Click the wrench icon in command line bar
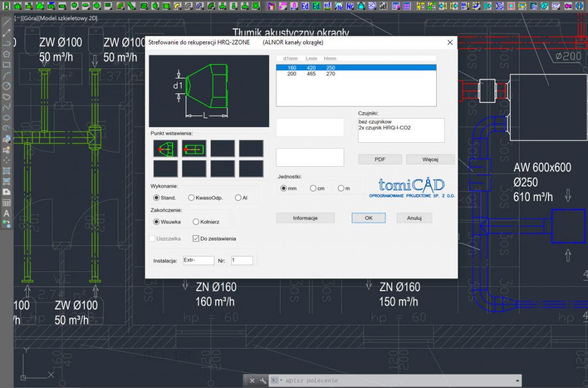This screenshot has width=588, height=388. coord(263,381)
